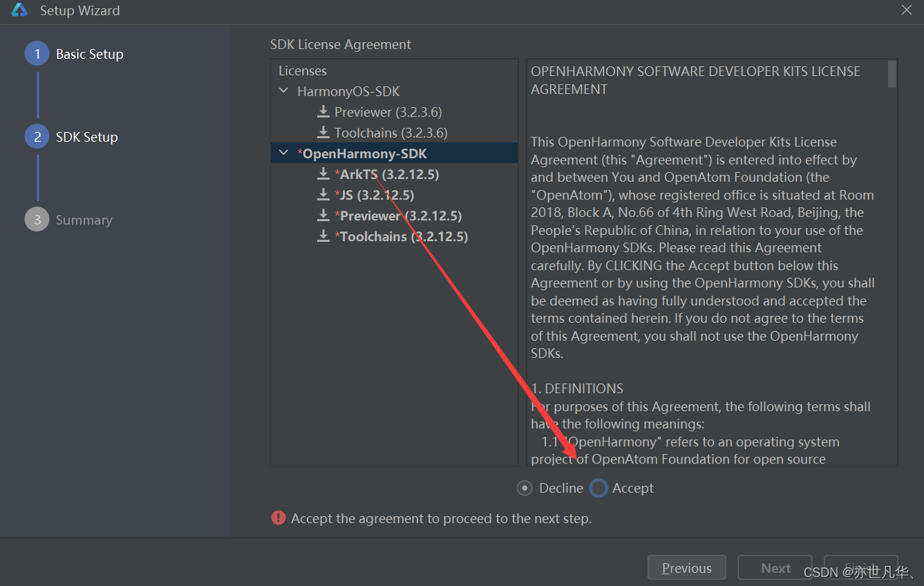Select HarmonyOS Previewer (3.2.3.6) row

point(394,112)
